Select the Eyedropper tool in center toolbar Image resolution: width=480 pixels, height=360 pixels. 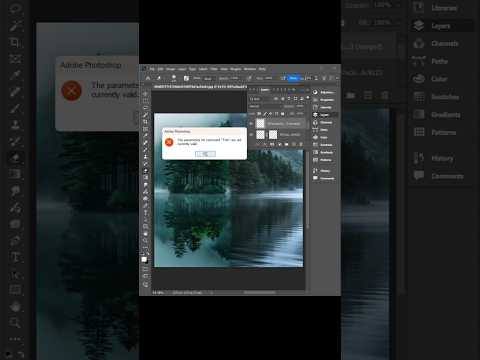(145, 136)
